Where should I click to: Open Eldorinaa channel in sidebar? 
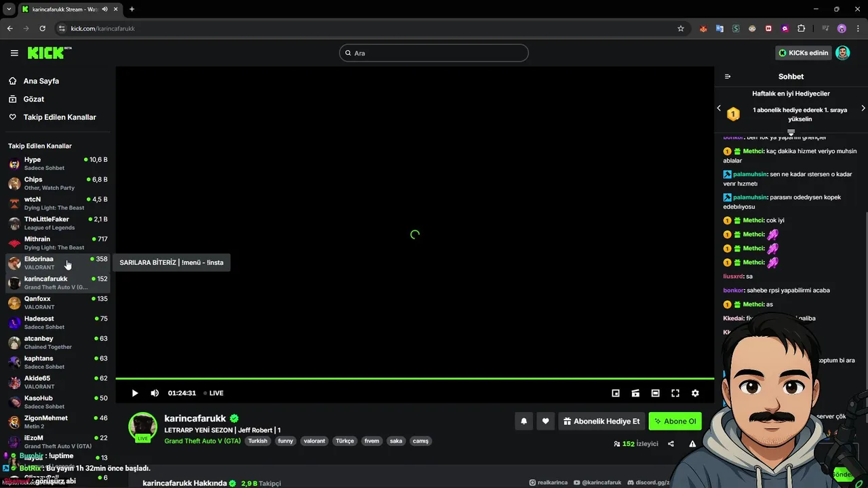coord(58,263)
